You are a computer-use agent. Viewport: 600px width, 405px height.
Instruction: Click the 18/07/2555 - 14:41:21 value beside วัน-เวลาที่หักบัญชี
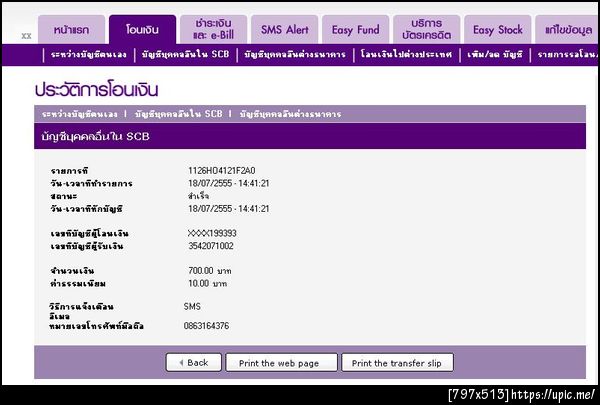coord(228,209)
